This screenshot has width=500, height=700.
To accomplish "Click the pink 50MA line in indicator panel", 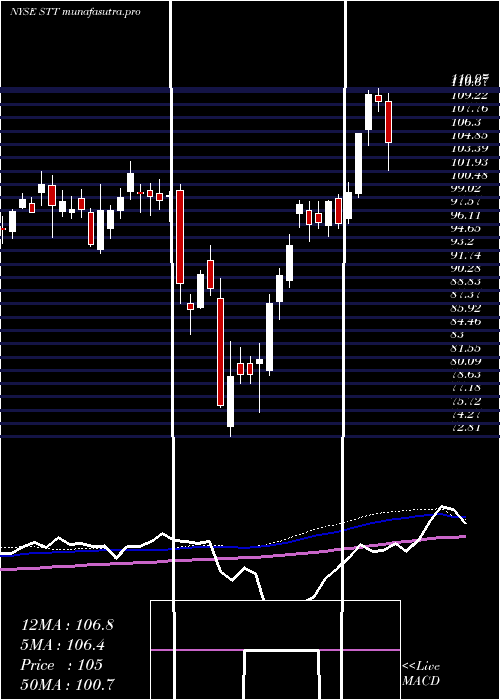I will [232, 558].
